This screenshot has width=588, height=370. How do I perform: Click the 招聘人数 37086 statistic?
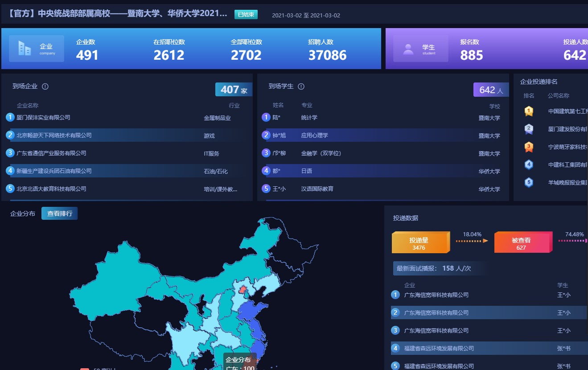[327, 49]
